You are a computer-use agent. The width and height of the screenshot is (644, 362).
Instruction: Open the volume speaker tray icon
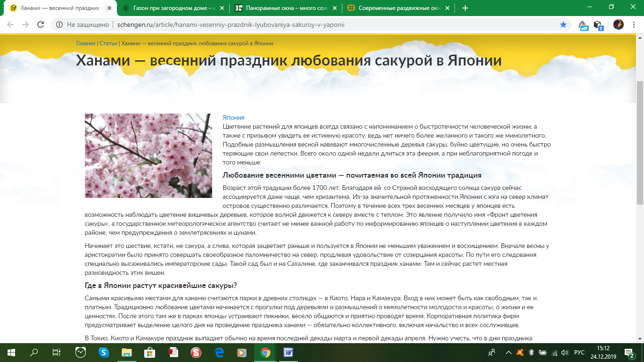pos(565,352)
